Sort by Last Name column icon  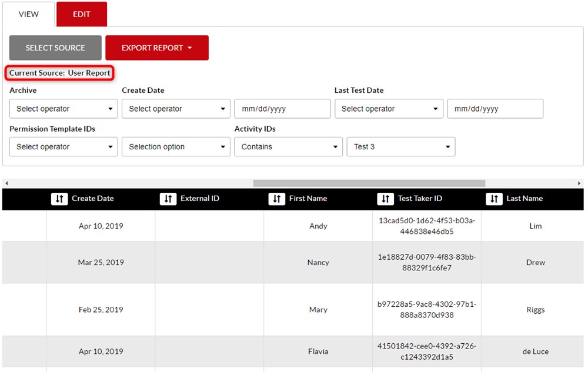pos(495,199)
